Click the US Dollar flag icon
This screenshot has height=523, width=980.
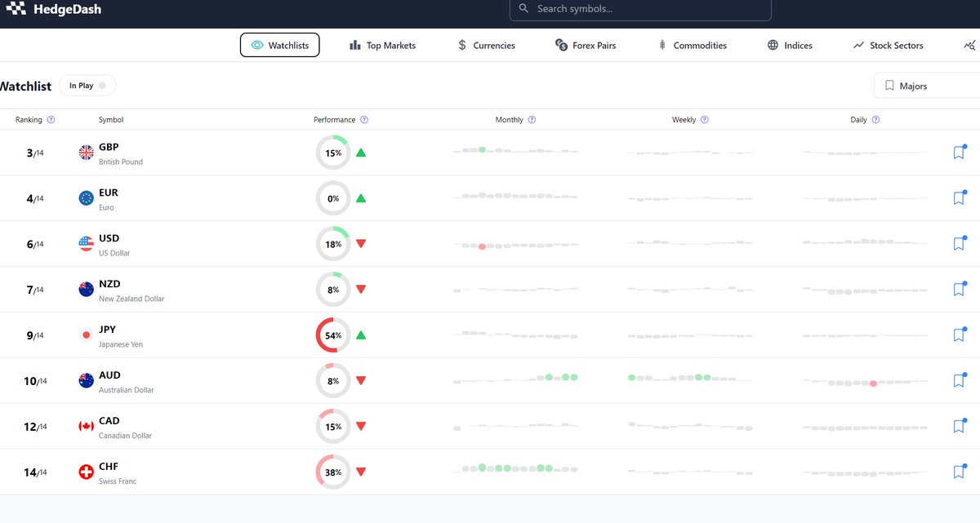pyautogui.click(x=86, y=244)
